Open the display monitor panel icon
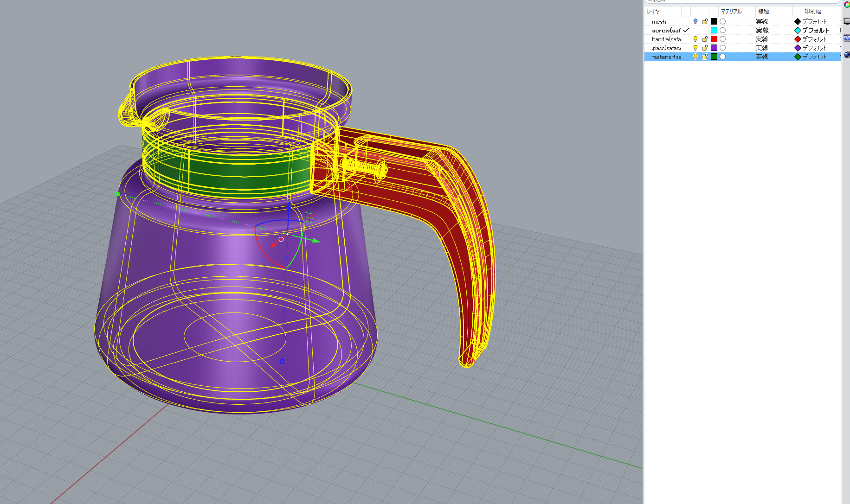This screenshot has width=850, height=504. point(847,21)
